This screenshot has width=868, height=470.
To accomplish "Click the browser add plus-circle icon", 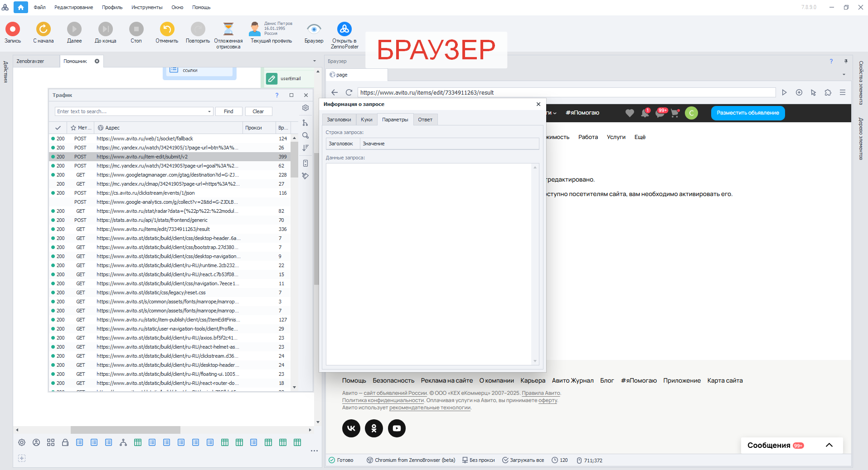I will point(799,92).
